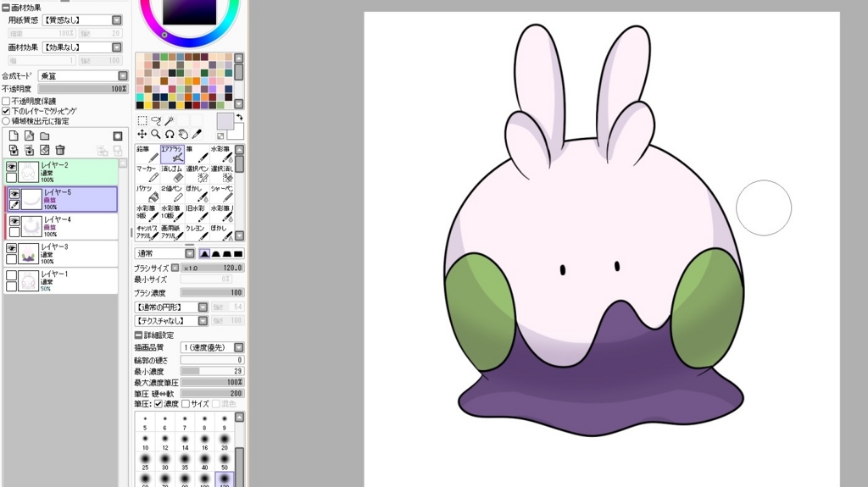Enable 不透明度保護 preserve opacity checkbox
The width and height of the screenshot is (868, 487).
6,102
